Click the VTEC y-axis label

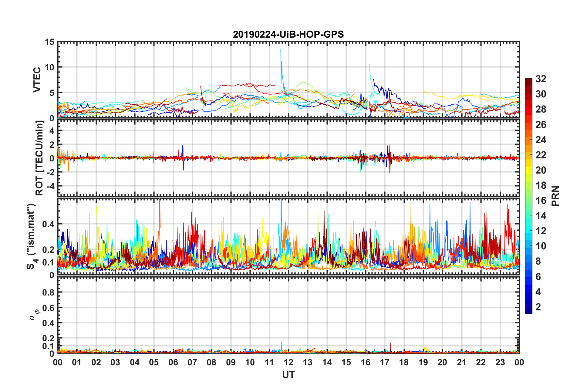click(37, 80)
